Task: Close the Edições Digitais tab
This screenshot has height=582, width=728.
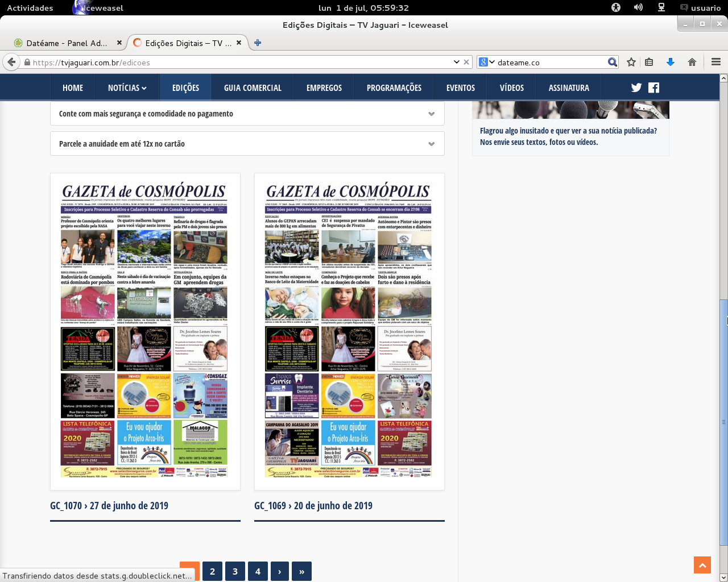Action: pos(239,43)
